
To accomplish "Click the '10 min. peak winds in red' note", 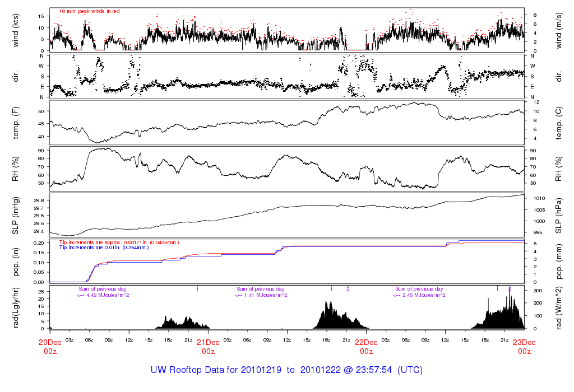I will (89, 11).
